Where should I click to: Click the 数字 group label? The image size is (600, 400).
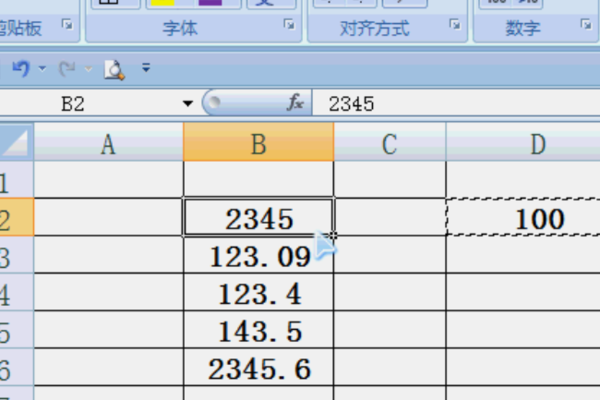coord(523,28)
